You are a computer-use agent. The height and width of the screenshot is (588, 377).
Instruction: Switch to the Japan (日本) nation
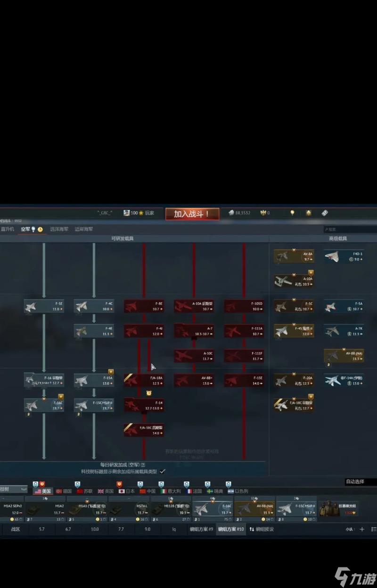[126, 491]
